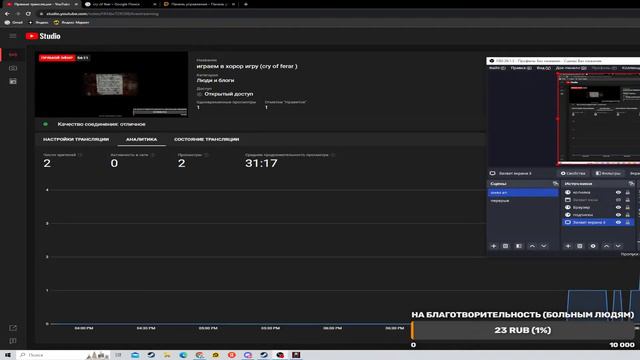Switch to СОСТОЯНИЕ ТРАНСЛЯЦИИ tab
This screenshot has height=360, width=640.
coord(207,139)
